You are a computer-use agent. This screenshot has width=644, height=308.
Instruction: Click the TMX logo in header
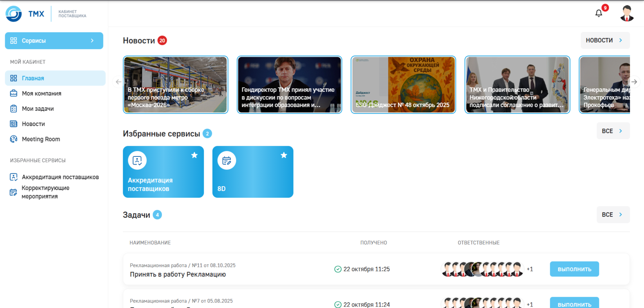tap(25, 14)
